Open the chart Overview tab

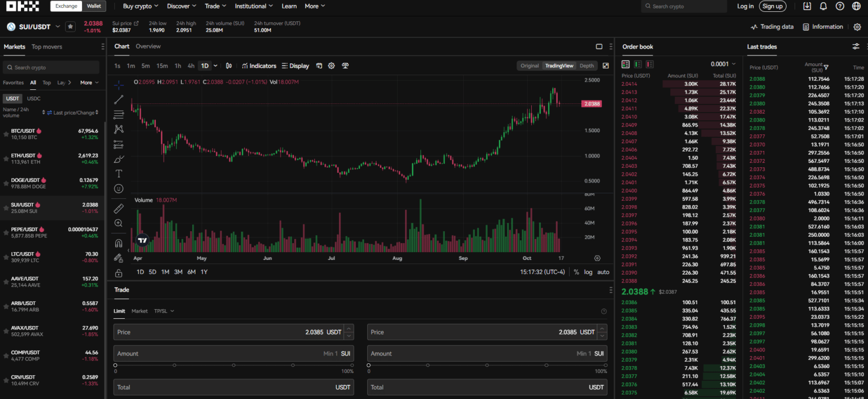148,46
